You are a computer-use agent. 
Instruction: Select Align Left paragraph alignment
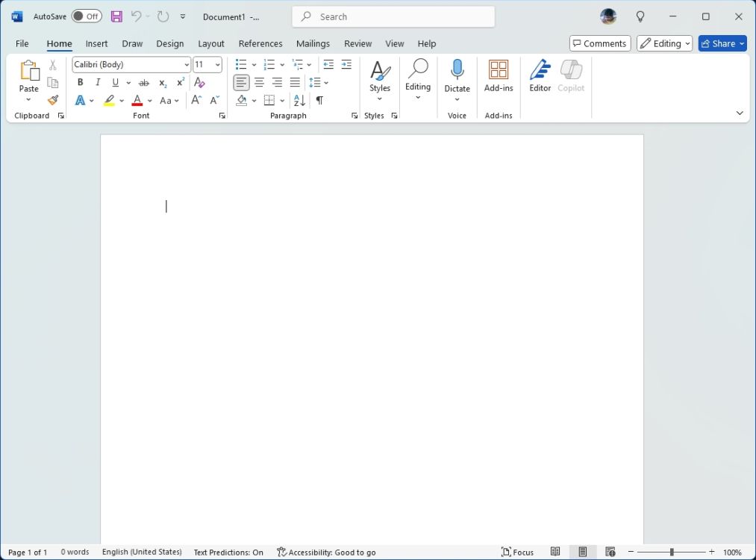coord(241,82)
